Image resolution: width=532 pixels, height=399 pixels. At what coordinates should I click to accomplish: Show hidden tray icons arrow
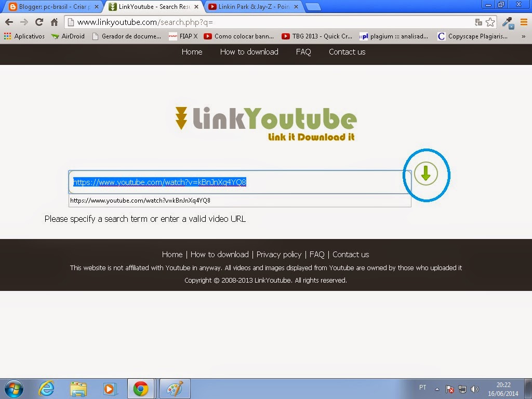(x=437, y=389)
